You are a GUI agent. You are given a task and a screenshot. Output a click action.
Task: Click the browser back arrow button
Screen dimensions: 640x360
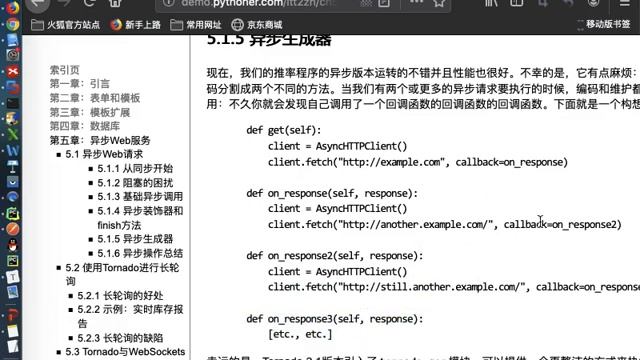[38, 4]
